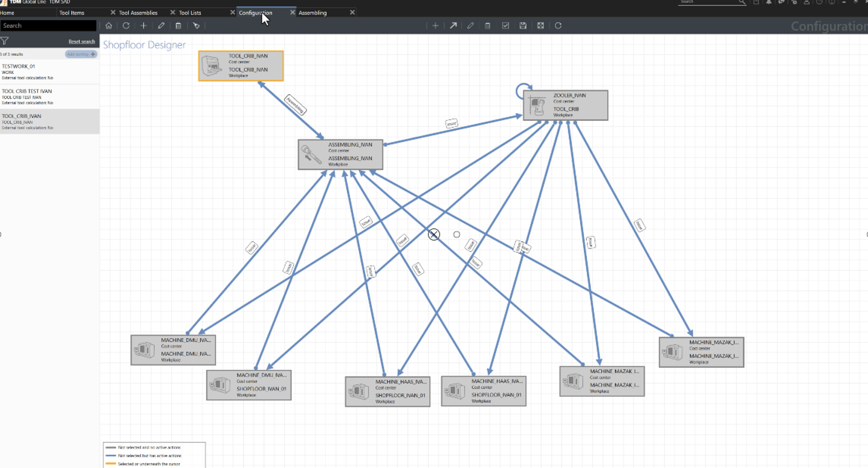Image resolution: width=868 pixels, height=468 pixels.
Task: Click the Reset search link
Action: pyautogui.click(x=82, y=42)
